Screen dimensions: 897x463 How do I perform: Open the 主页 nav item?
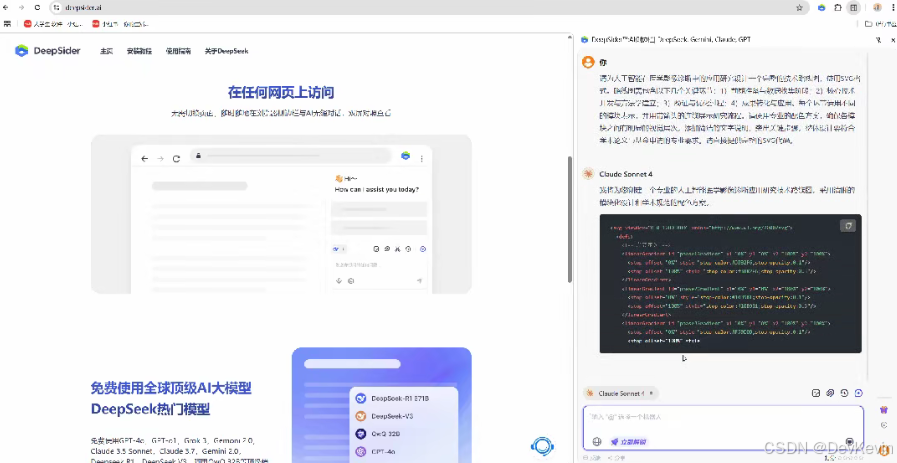(106, 51)
